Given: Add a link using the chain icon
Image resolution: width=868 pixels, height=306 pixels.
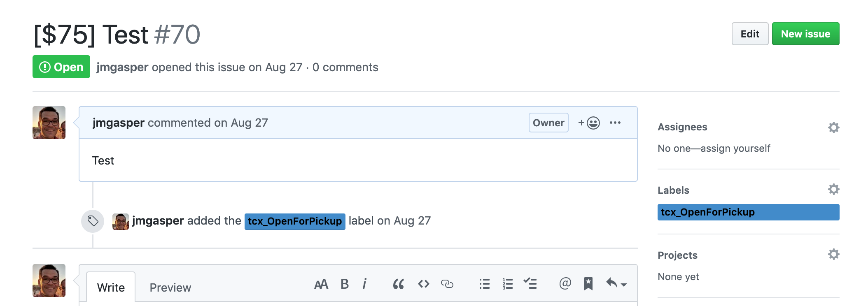Looking at the screenshot, I should coord(447,284).
